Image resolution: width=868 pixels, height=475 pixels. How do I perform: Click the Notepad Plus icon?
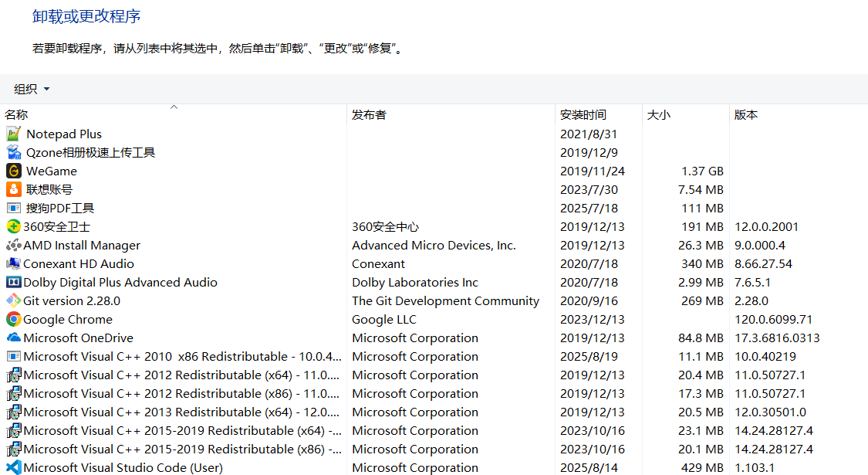[13, 134]
